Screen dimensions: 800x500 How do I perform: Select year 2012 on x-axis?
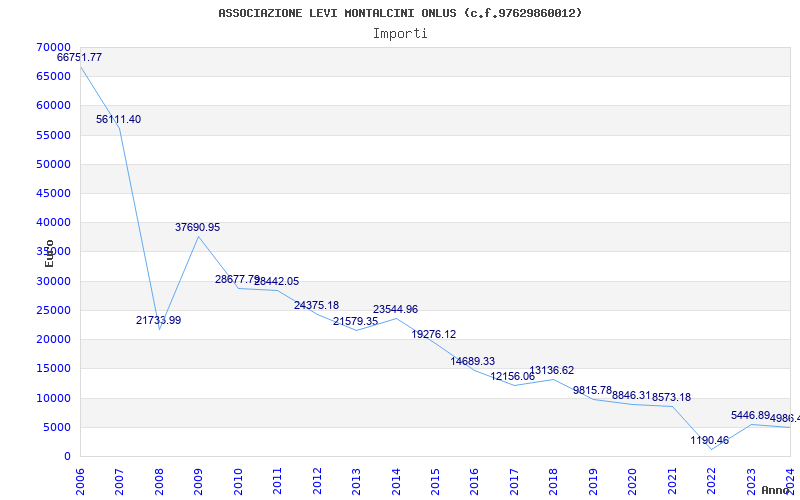tap(317, 481)
